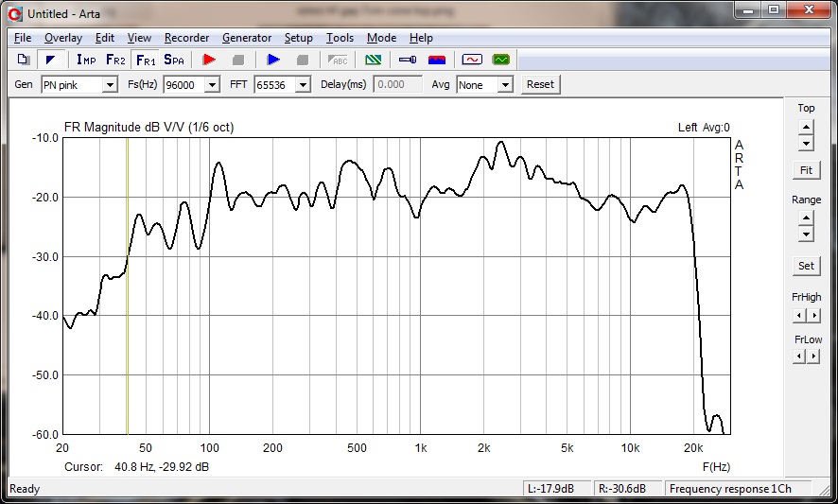Open the Setup menu
838x504 pixels.
[298, 38]
